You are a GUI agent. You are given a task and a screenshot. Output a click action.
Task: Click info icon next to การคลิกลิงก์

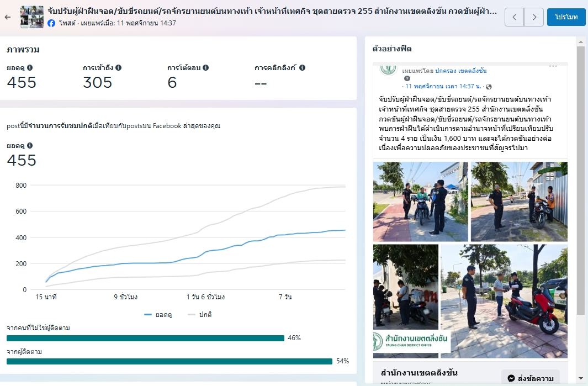(302, 68)
